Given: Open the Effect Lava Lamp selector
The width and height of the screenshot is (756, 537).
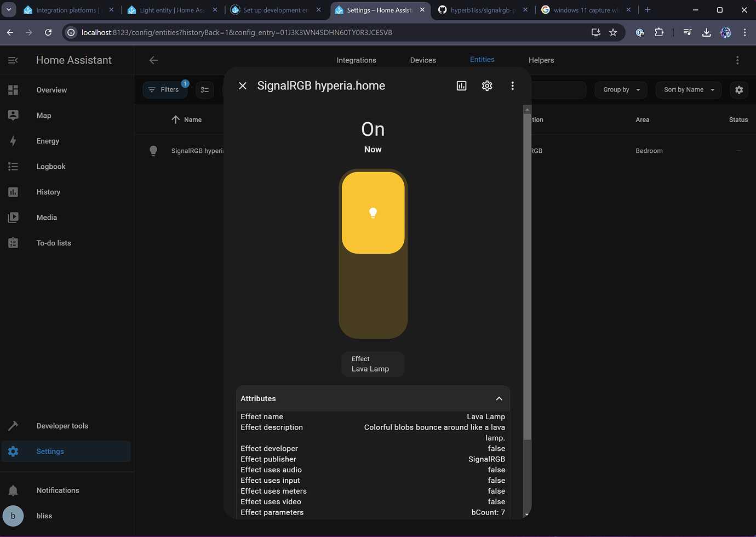Looking at the screenshot, I should (373, 364).
